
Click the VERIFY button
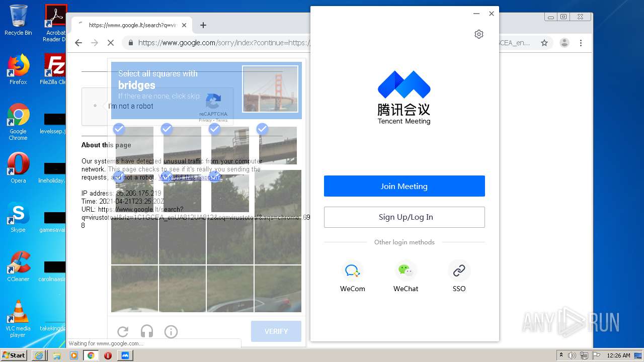point(276,331)
